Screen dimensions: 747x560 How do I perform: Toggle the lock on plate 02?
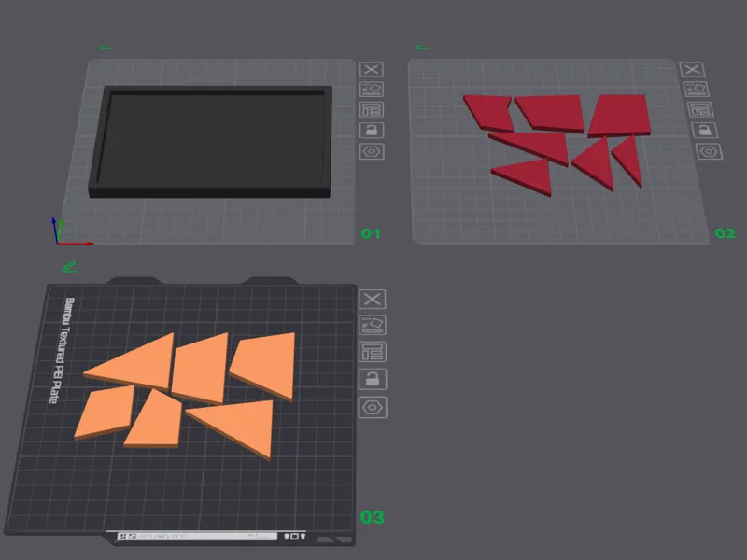click(x=705, y=130)
